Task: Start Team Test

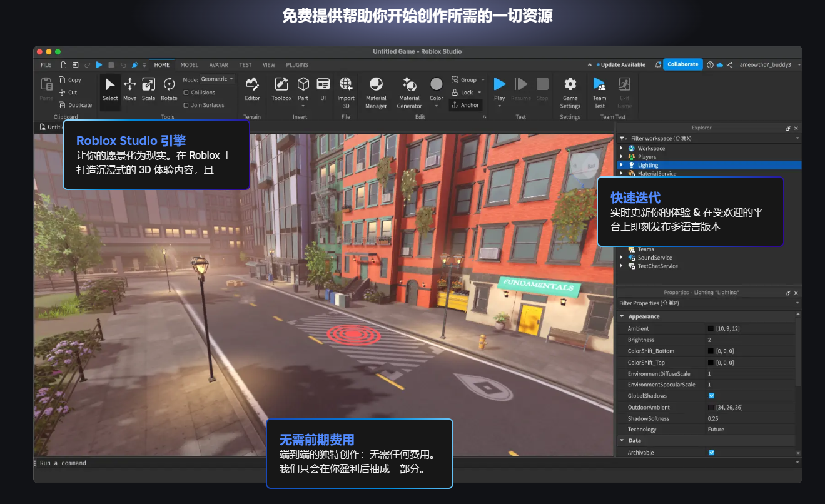Action: (599, 93)
